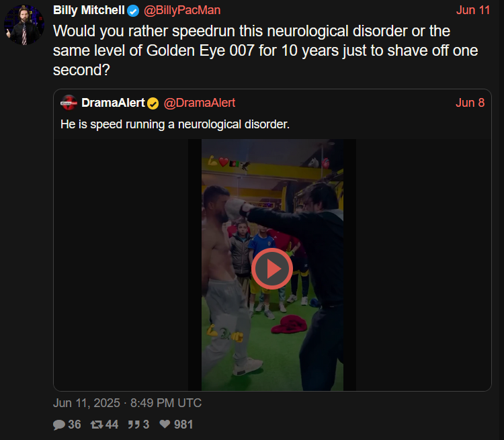Open quoted tweet text about neurological disorder
504x440 pixels.
coord(175,124)
